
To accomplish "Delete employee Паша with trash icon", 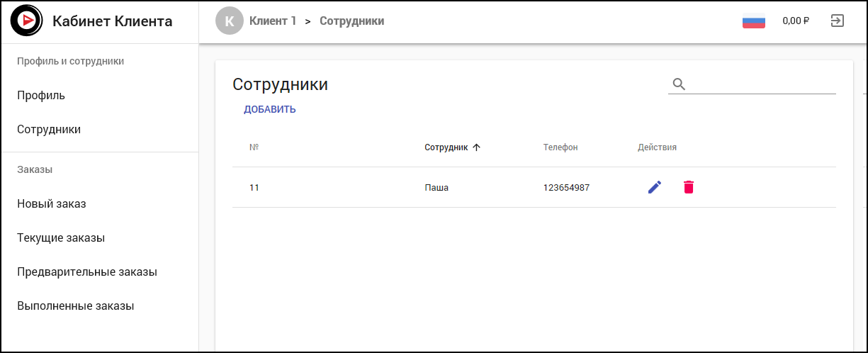I will coord(688,187).
